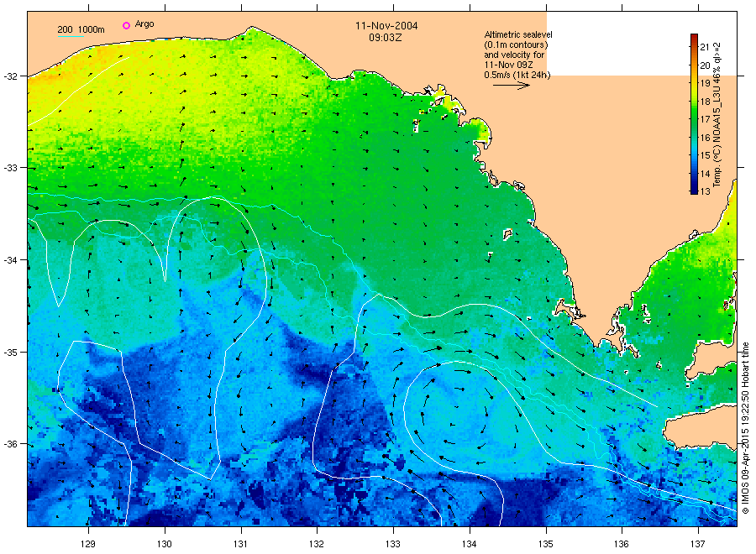Click the '21' value on the temperature scale
This screenshot has width=756, height=554.
pos(705,47)
